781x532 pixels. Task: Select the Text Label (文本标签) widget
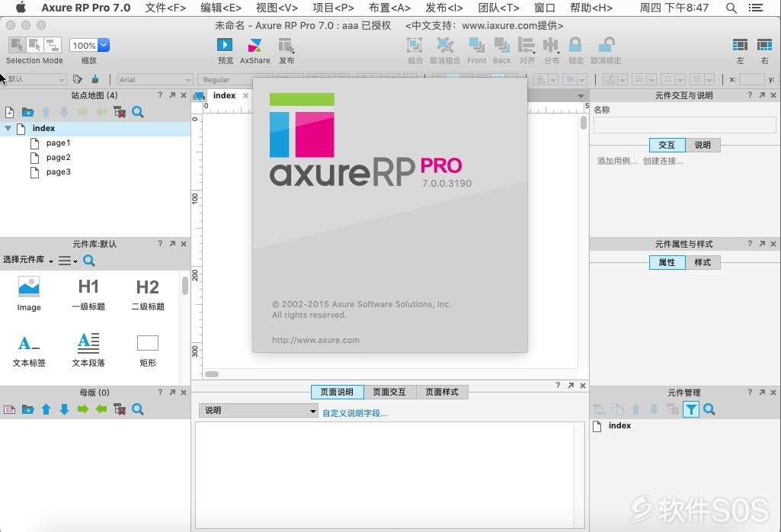(29, 350)
